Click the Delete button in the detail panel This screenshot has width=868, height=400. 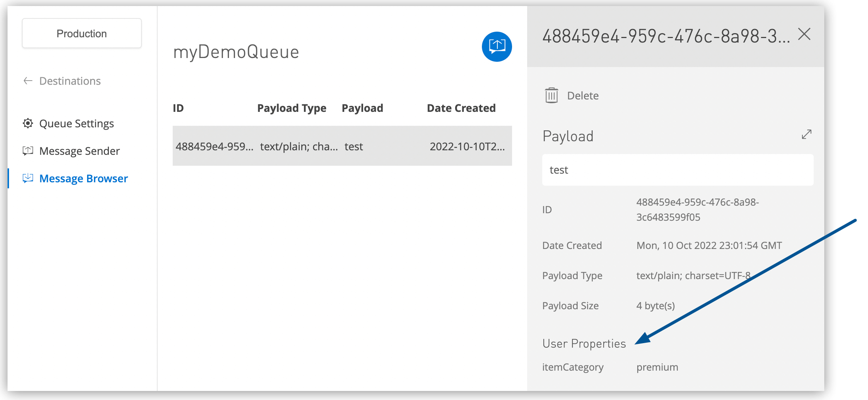[583, 95]
